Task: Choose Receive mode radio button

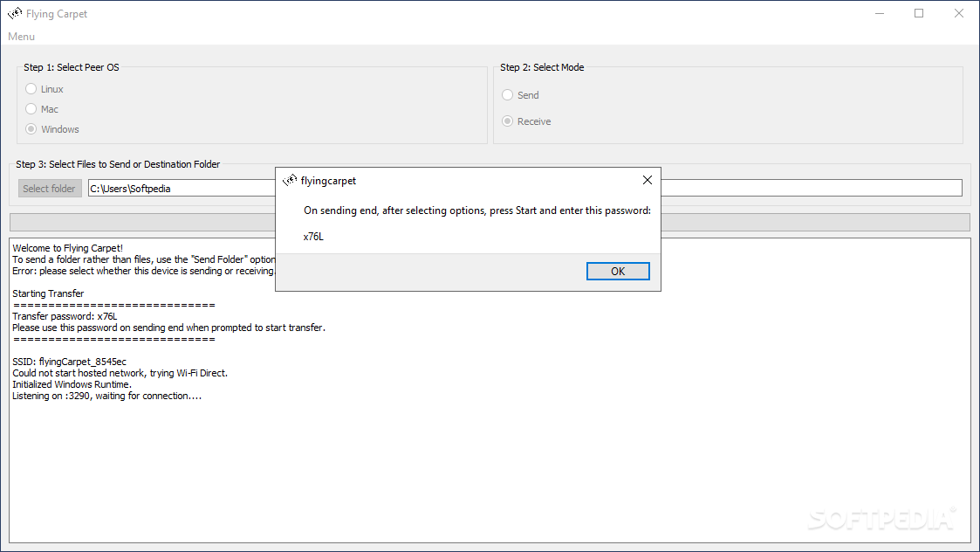Action: (526, 121)
